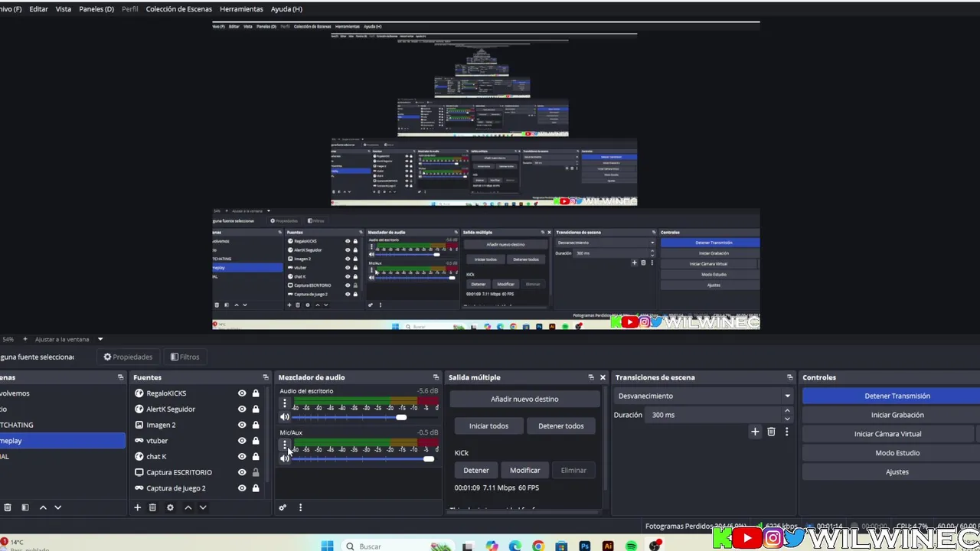Image resolution: width=980 pixels, height=551 pixels.
Task: Undock the Fuentes panel float icon
Action: pos(266,377)
